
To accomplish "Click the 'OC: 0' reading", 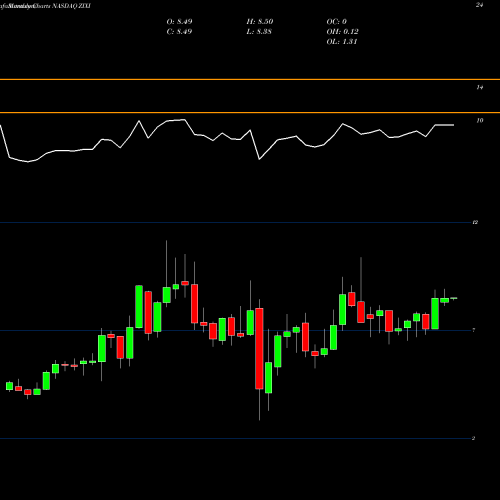I will point(336,22).
